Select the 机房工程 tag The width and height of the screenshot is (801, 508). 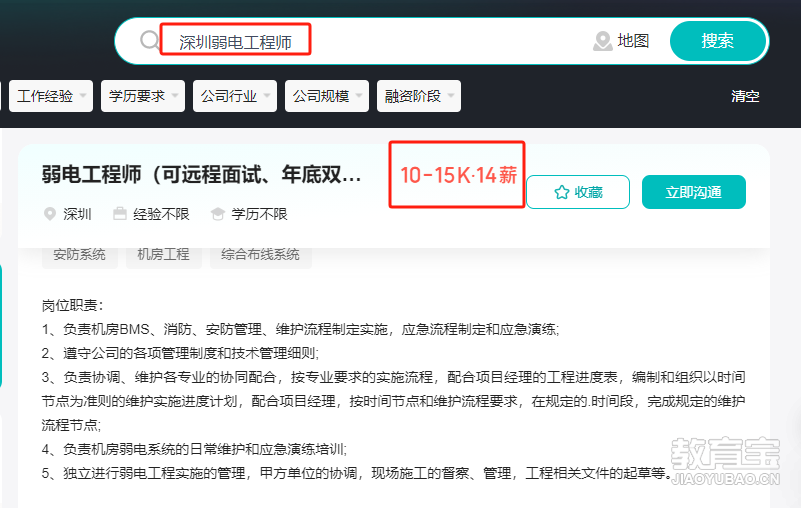point(163,255)
